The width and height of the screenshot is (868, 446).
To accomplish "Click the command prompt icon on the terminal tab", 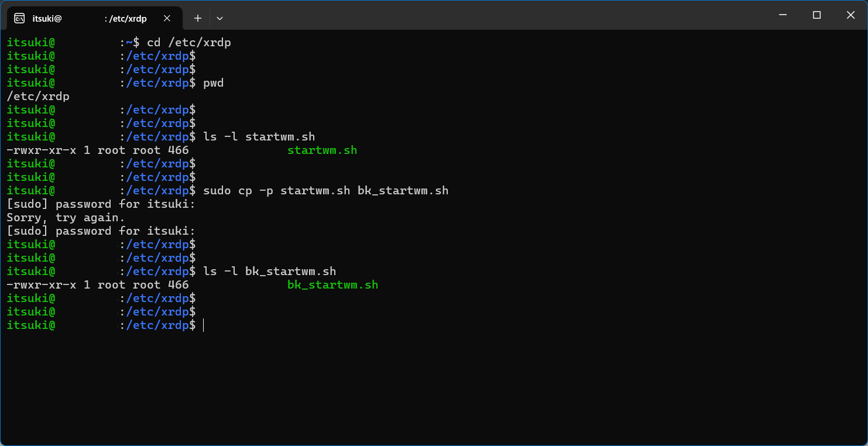I will coord(19,18).
